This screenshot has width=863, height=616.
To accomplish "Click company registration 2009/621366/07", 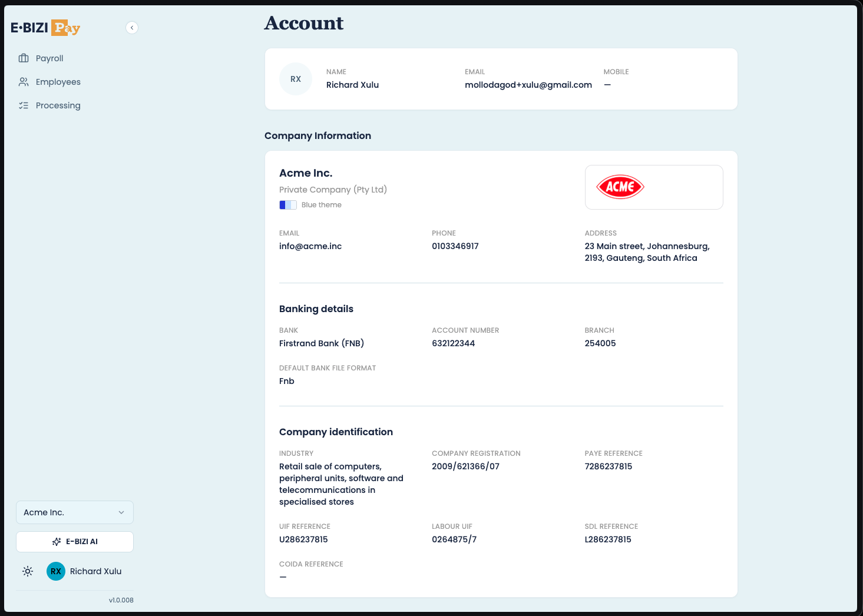I will click(x=465, y=466).
